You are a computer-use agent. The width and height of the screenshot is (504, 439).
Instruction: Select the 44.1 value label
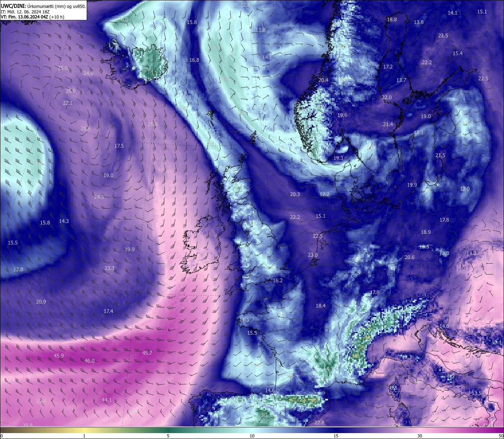107,400
